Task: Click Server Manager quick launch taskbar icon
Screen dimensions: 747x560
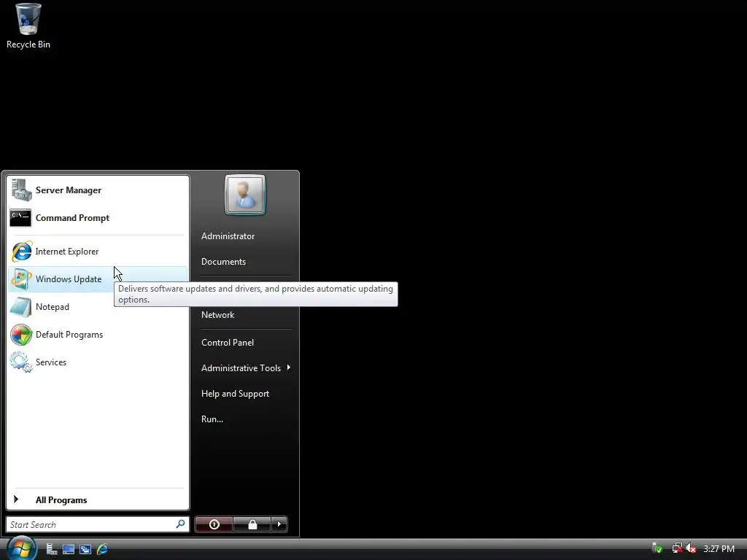Action: 52,549
